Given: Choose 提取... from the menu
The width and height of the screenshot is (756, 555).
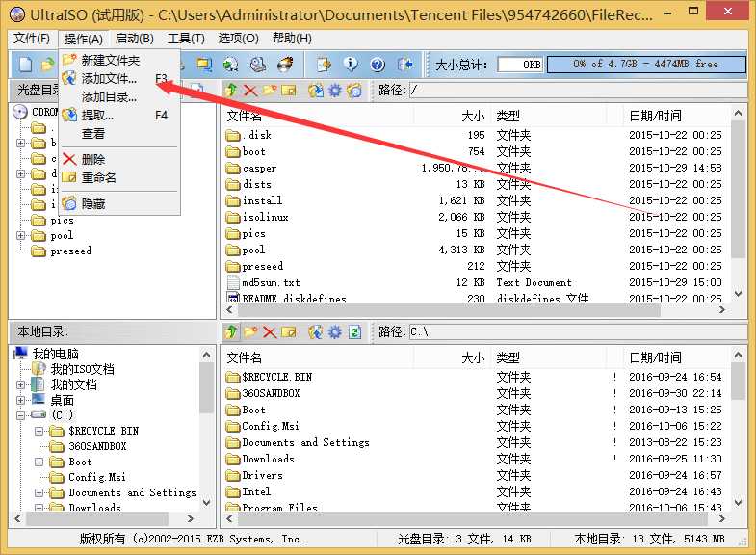Looking at the screenshot, I should tap(119, 116).
